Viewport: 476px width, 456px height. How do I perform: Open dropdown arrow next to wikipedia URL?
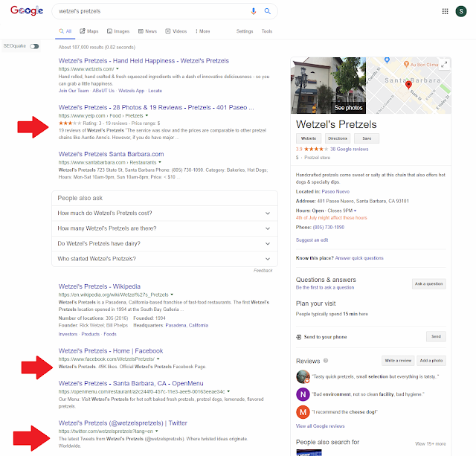tap(172, 295)
